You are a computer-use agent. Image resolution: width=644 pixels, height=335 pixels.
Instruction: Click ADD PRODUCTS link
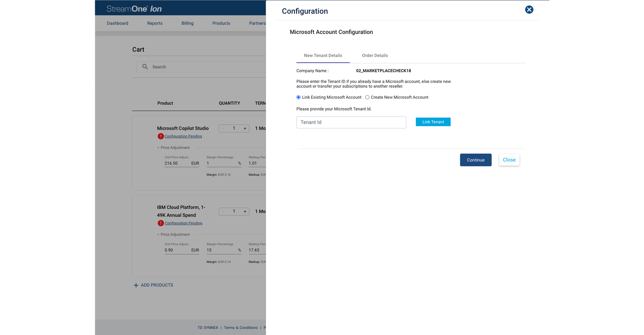(x=157, y=285)
